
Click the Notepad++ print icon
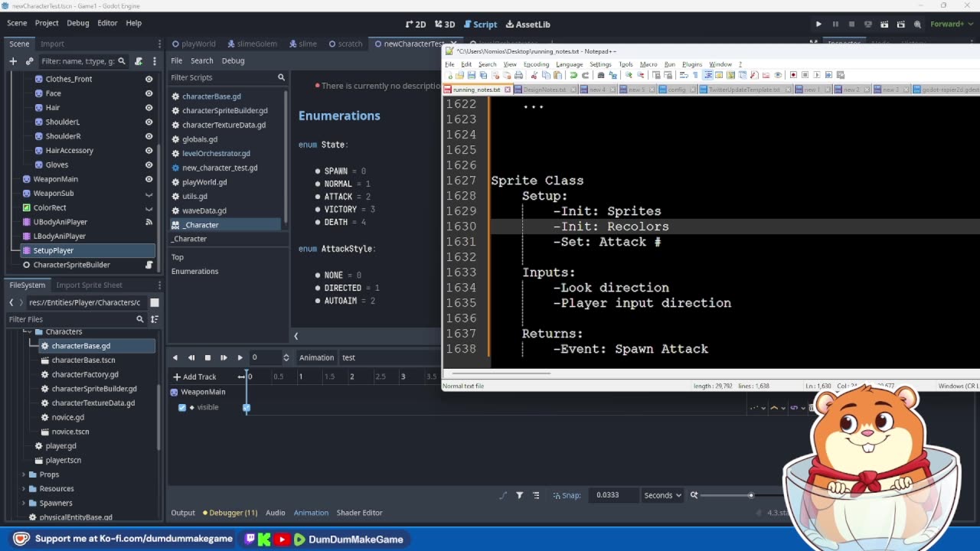(518, 75)
